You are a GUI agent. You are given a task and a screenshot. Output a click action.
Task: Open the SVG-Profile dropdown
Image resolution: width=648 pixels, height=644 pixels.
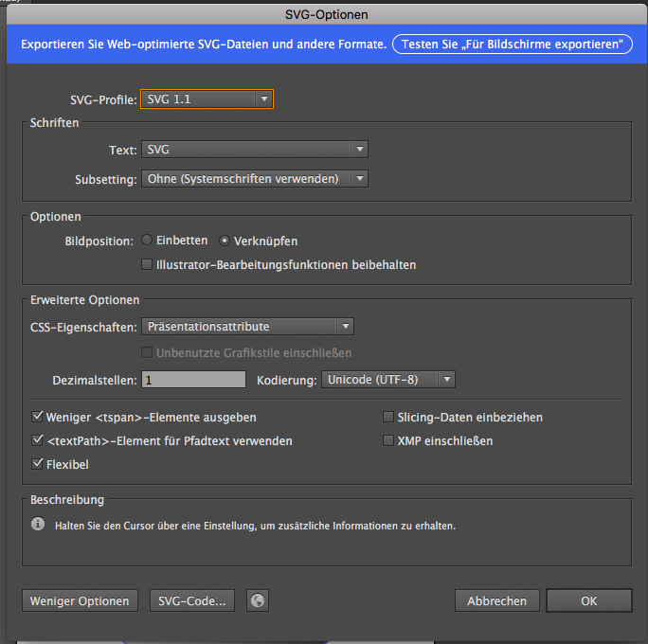point(207,98)
